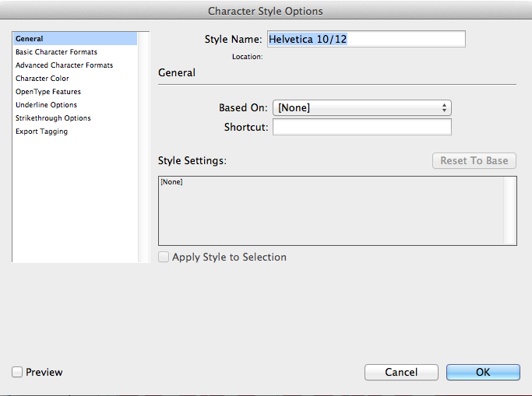The height and width of the screenshot is (396, 532).
Task: Select General in the category list
Action: tap(30, 38)
